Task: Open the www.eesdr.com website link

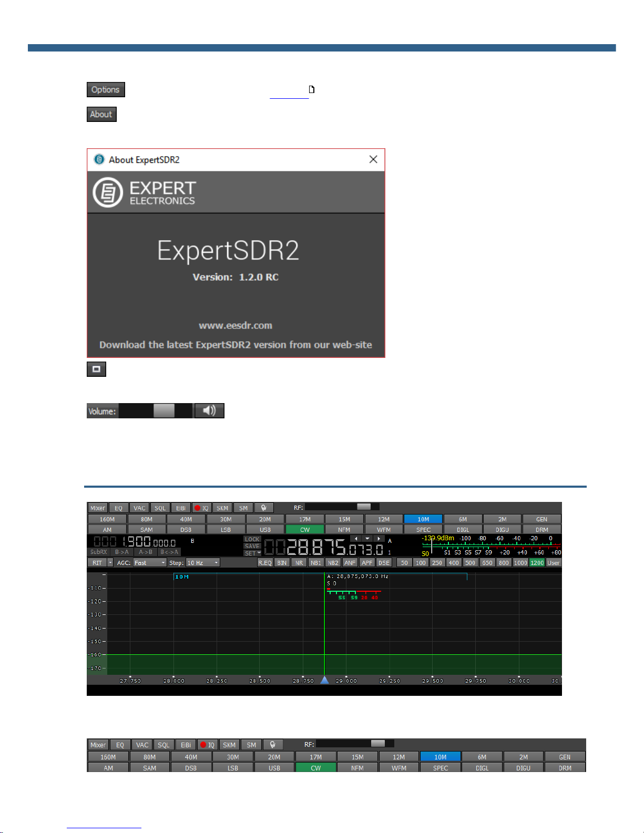Action: coord(236,325)
